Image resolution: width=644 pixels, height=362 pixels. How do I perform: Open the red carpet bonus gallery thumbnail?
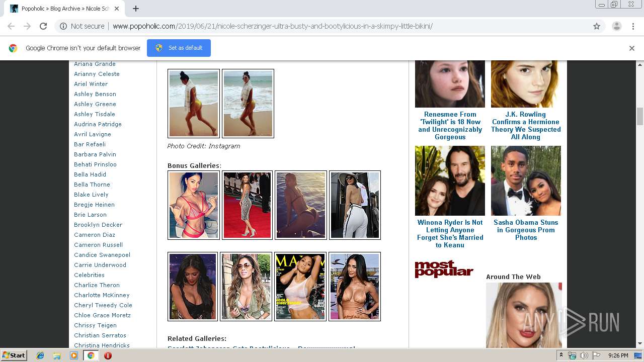pos(247,205)
